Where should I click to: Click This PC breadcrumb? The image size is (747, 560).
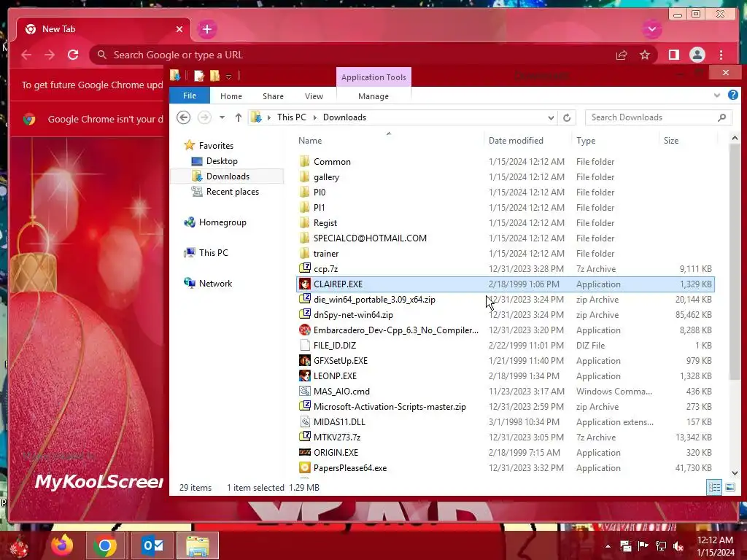click(292, 117)
